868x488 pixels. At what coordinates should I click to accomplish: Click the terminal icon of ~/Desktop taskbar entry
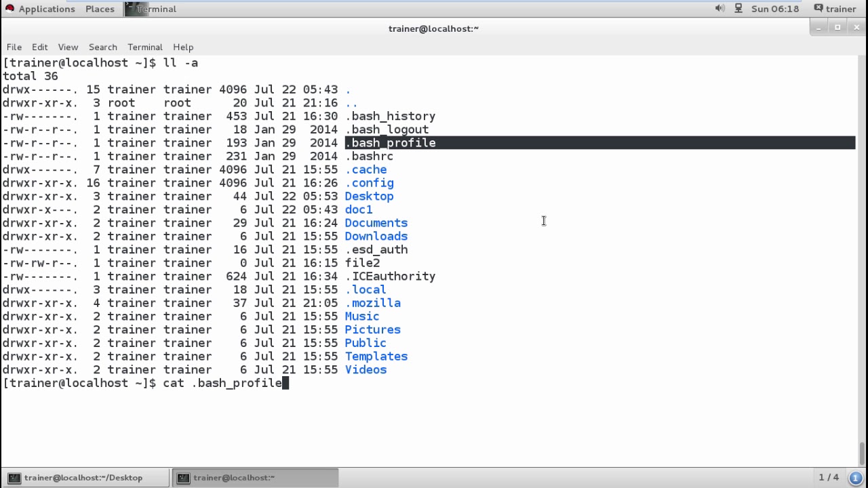(14, 478)
